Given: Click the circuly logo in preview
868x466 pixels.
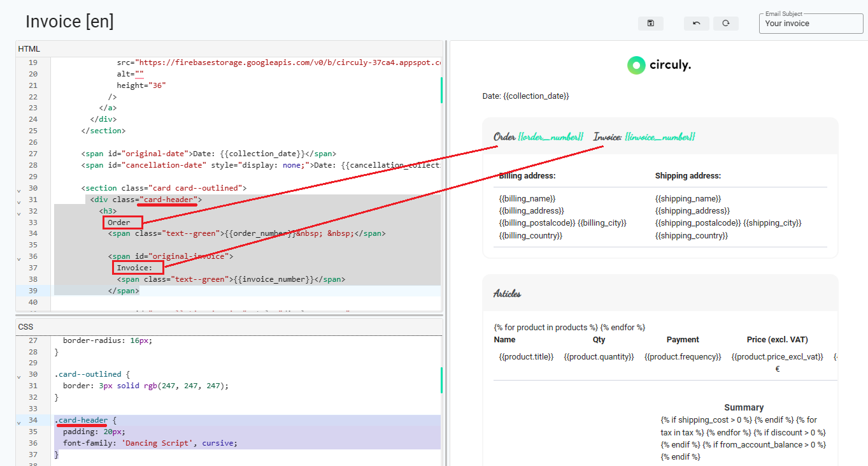Looking at the screenshot, I should click(659, 65).
